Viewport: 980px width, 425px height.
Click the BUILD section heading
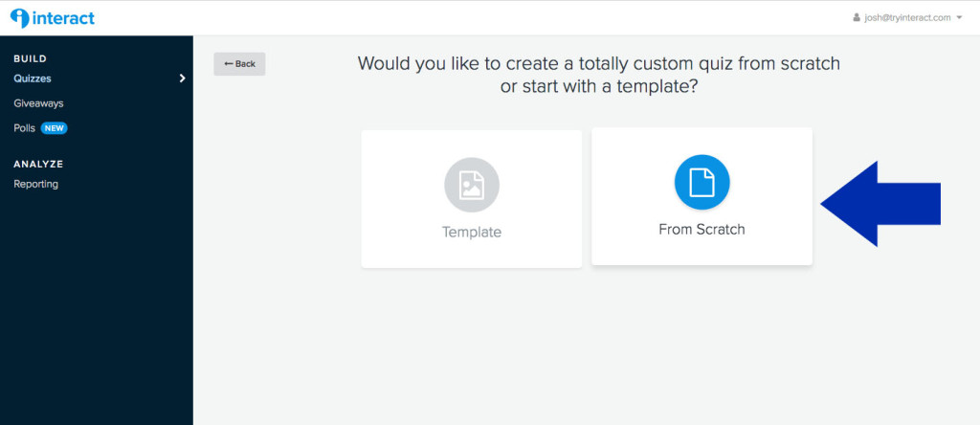coord(30,58)
